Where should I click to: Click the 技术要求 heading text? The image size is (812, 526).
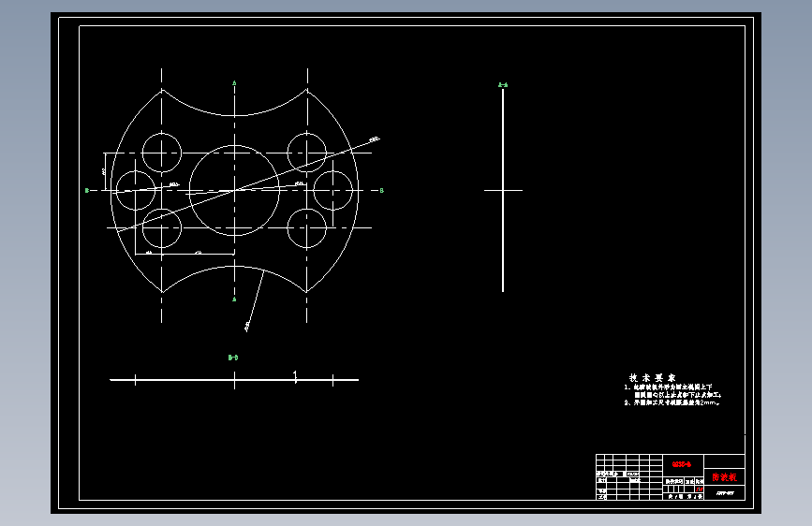[653, 378]
